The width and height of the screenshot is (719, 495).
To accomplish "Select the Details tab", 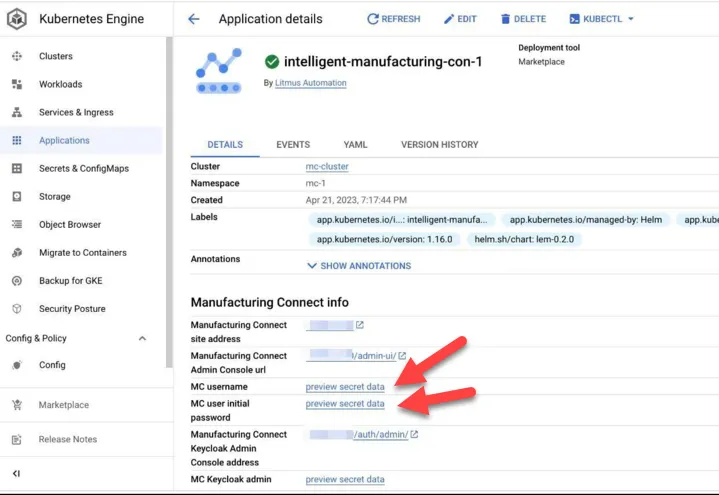I will coord(225,145).
